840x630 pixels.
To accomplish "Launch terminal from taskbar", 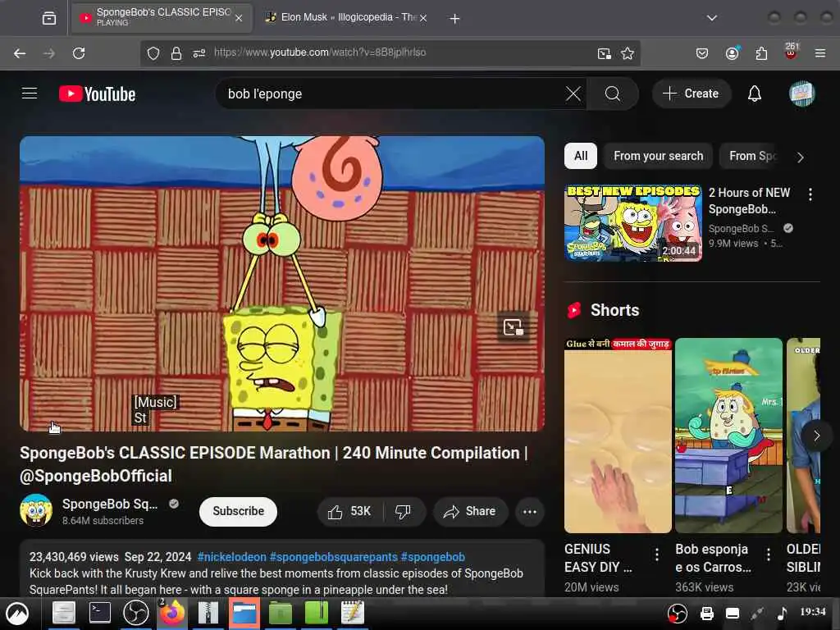I will (x=99, y=614).
